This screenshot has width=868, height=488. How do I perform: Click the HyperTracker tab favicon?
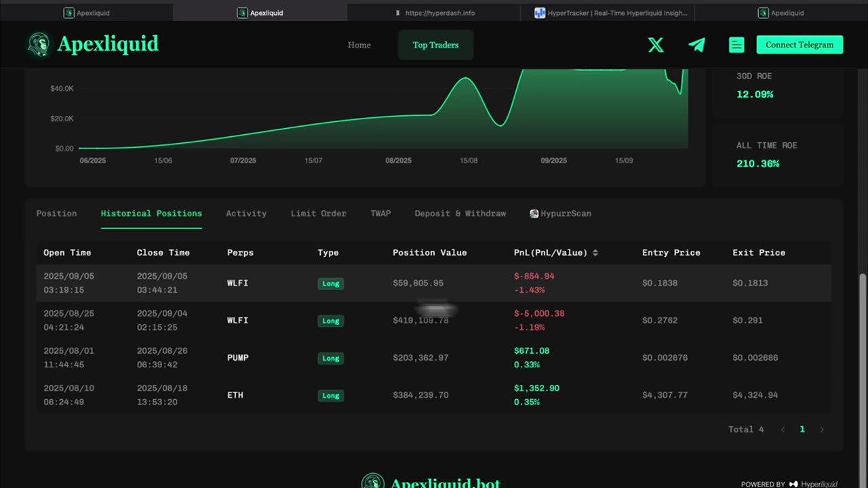click(x=540, y=13)
